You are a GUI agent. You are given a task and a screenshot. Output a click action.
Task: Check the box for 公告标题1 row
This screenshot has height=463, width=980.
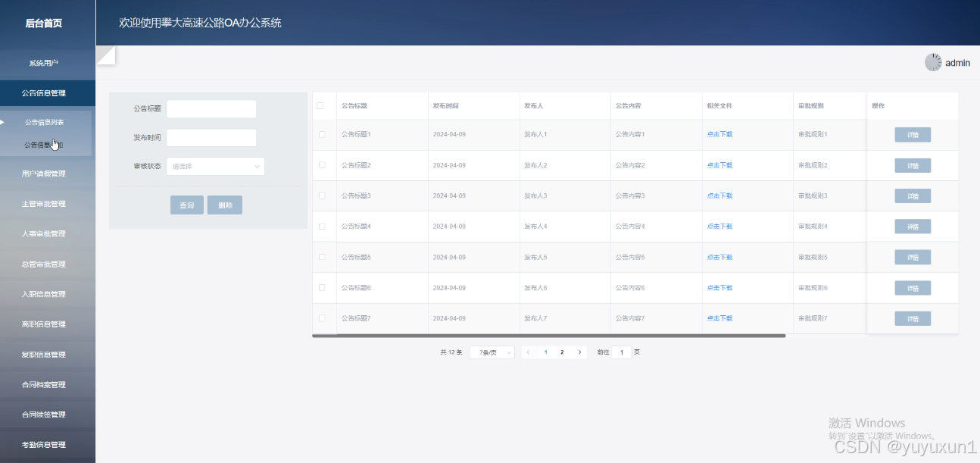coord(323,135)
